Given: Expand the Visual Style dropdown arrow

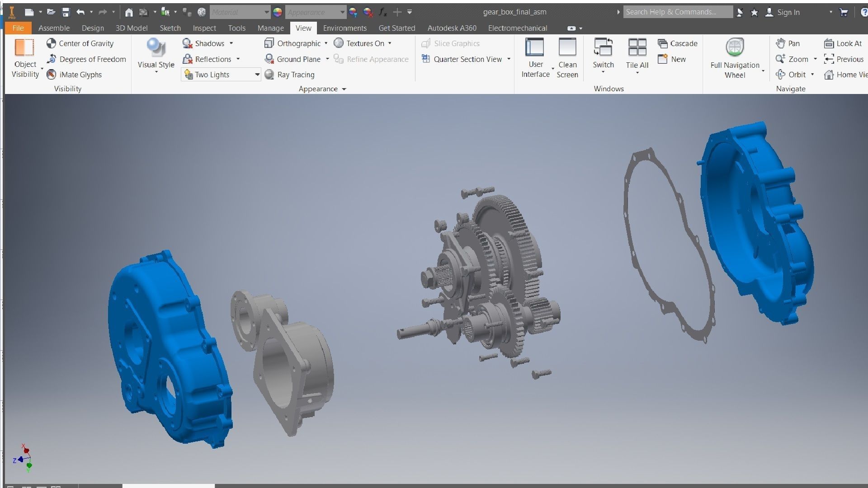Looking at the screenshot, I should 156,72.
